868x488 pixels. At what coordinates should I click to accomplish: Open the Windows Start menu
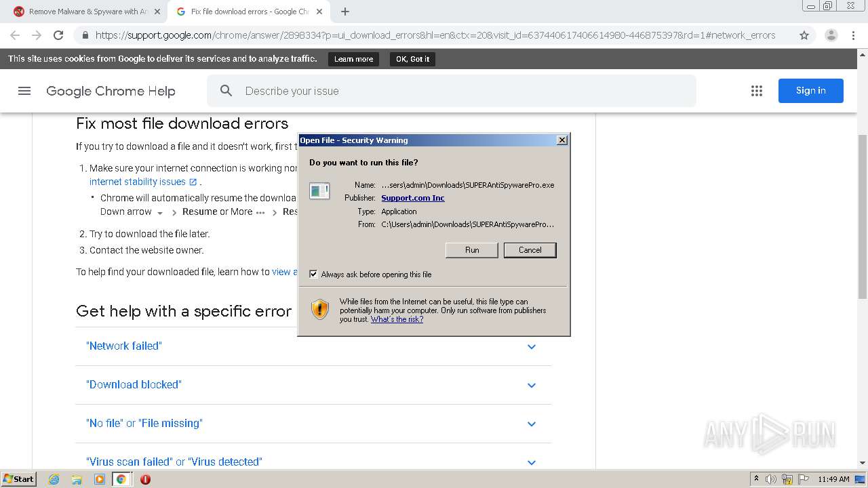[x=18, y=479]
